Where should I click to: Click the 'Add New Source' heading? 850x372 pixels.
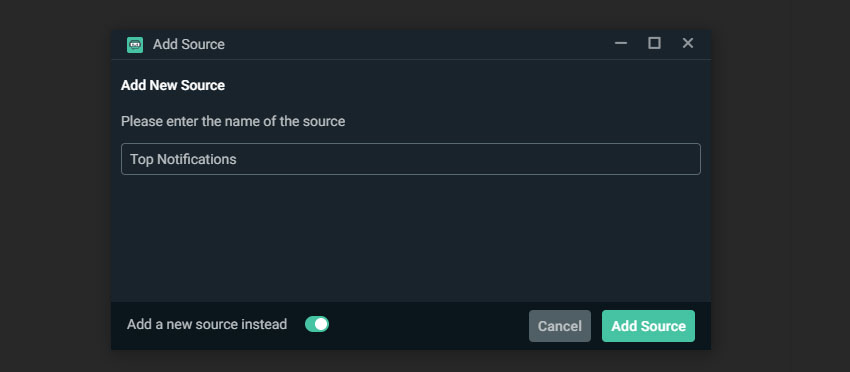click(173, 86)
